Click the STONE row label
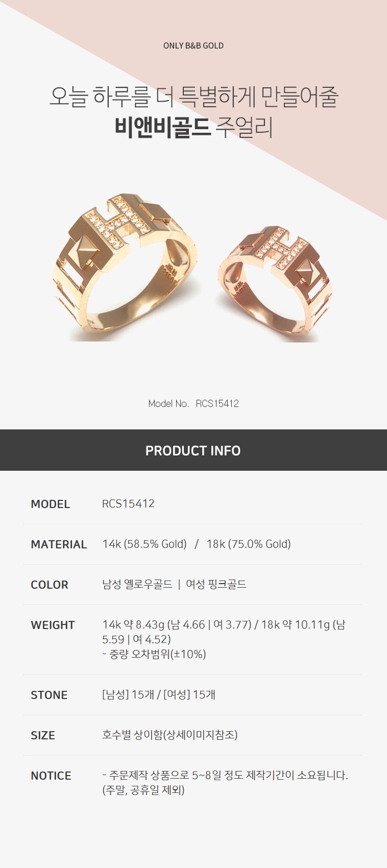The width and height of the screenshot is (387, 868). coord(49,695)
